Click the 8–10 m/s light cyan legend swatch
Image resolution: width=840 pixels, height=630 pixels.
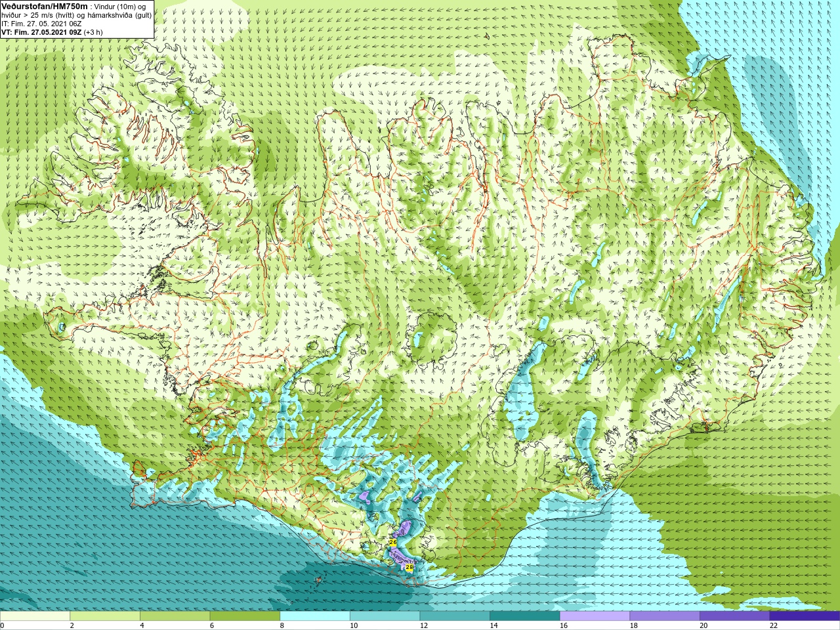[315, 616]
